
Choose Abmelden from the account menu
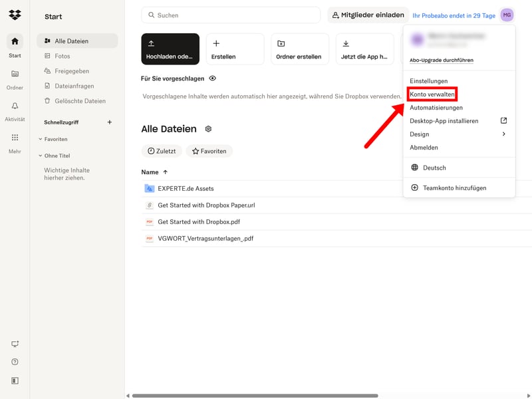424,148
